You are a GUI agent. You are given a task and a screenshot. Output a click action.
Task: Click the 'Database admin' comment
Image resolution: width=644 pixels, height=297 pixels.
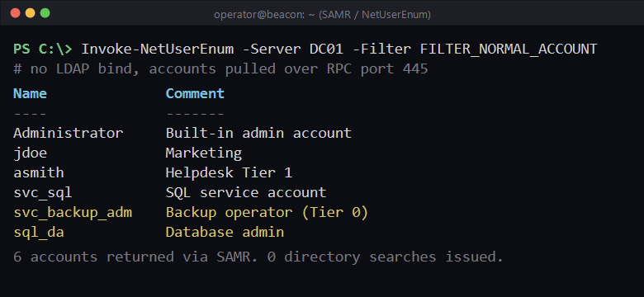(225, 233)
